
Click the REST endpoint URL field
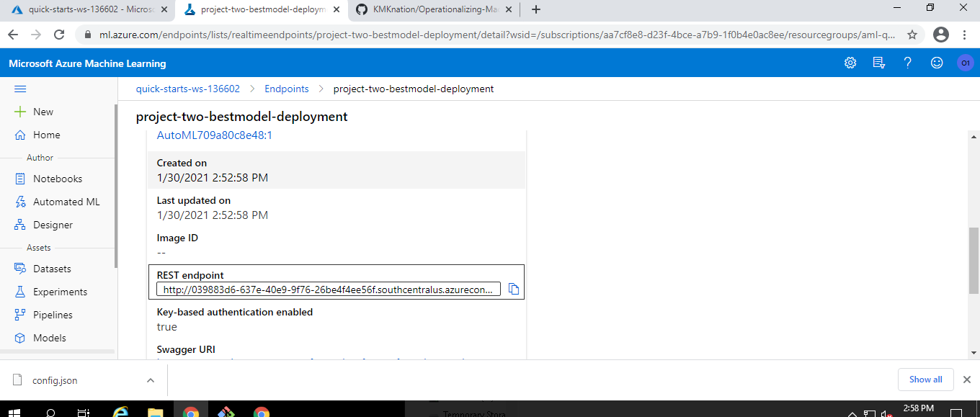(x=329, y=290)
